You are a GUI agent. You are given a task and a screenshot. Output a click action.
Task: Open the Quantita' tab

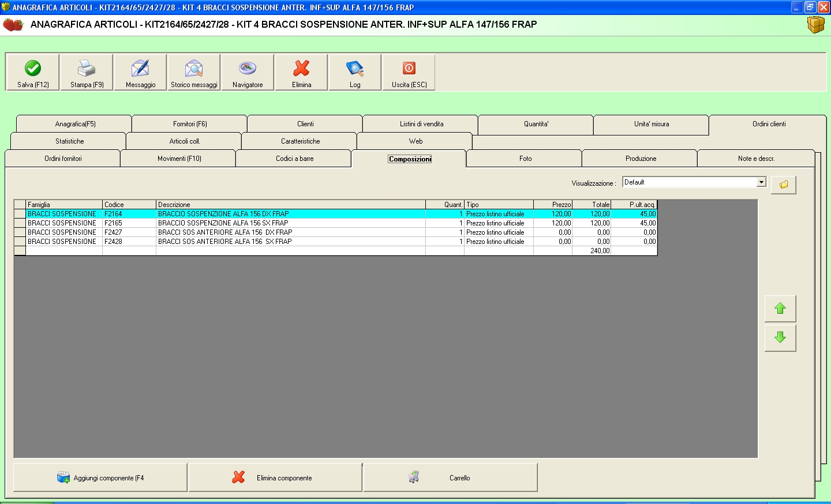click(x=536, y=124)
